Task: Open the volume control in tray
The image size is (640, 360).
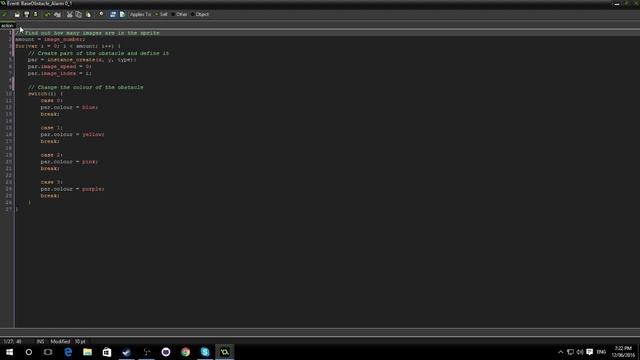Action: tap(580, 352)
